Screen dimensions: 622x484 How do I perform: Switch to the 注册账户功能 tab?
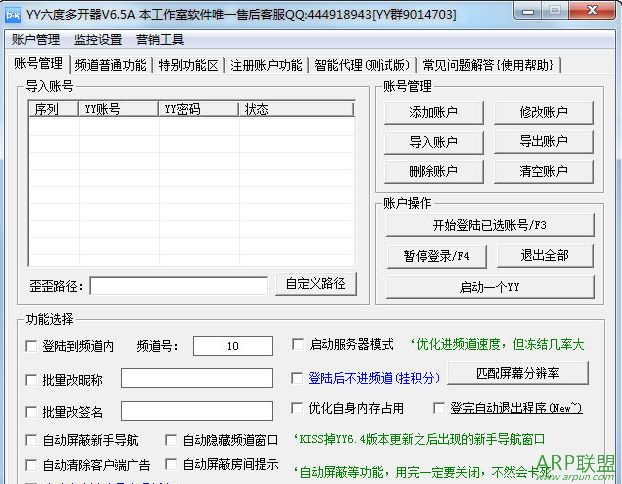[266, 65]
